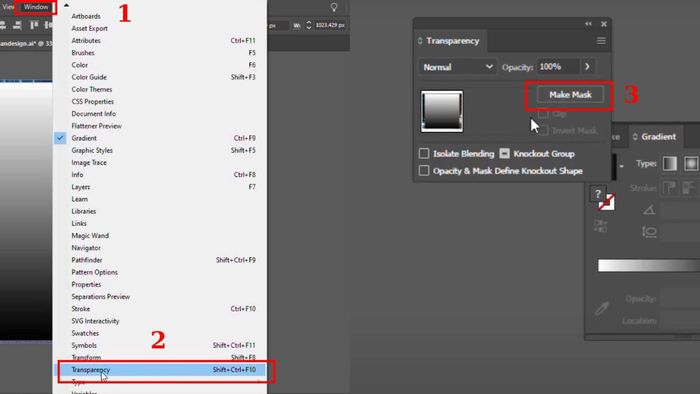Choose Brushes from the menu
700x394 pixels.
[x=161, y=53]
